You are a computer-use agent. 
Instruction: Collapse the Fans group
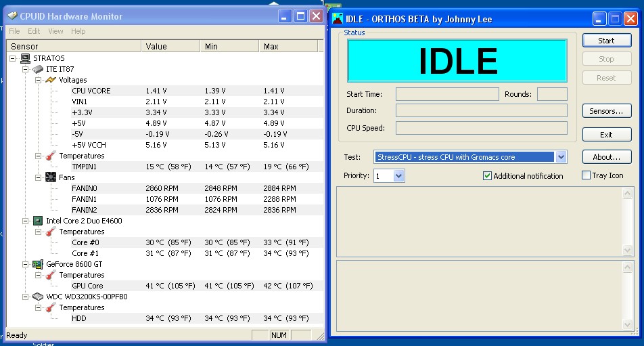(38, 177)
